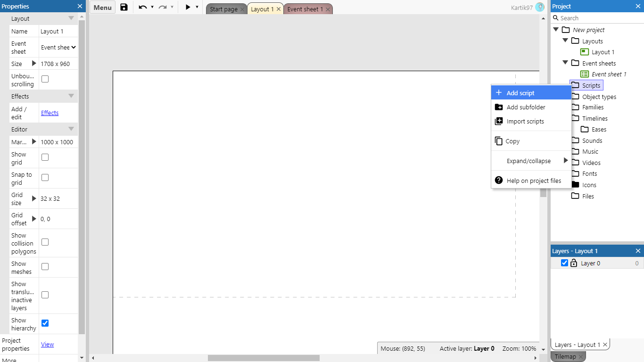The width and height of the screenshot is (644, 362).
Task: Open the Effects link
Action: click(x=50, y=113)
